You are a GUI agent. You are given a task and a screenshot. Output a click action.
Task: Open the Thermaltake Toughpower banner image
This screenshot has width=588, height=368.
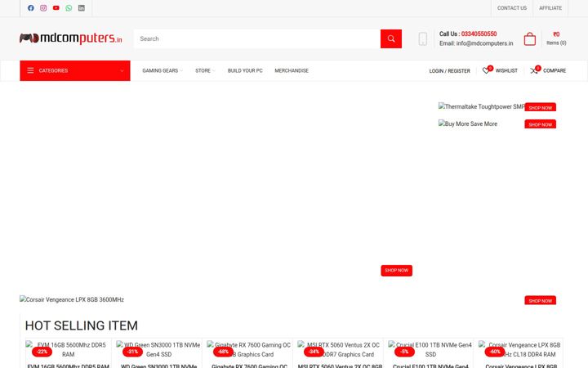(x=482, y=106)
